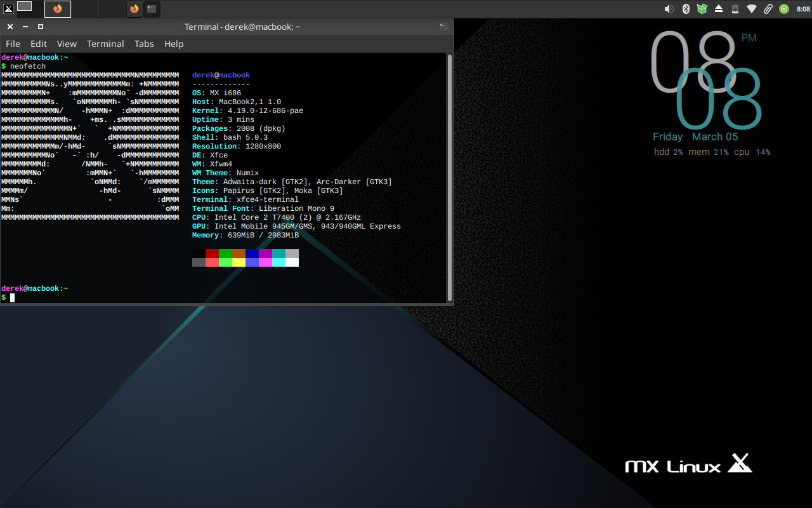This screenshot has width=812, height=508.
Task: Click the terminal icon at the right of the title bar
Action: [x=443, y=27]
